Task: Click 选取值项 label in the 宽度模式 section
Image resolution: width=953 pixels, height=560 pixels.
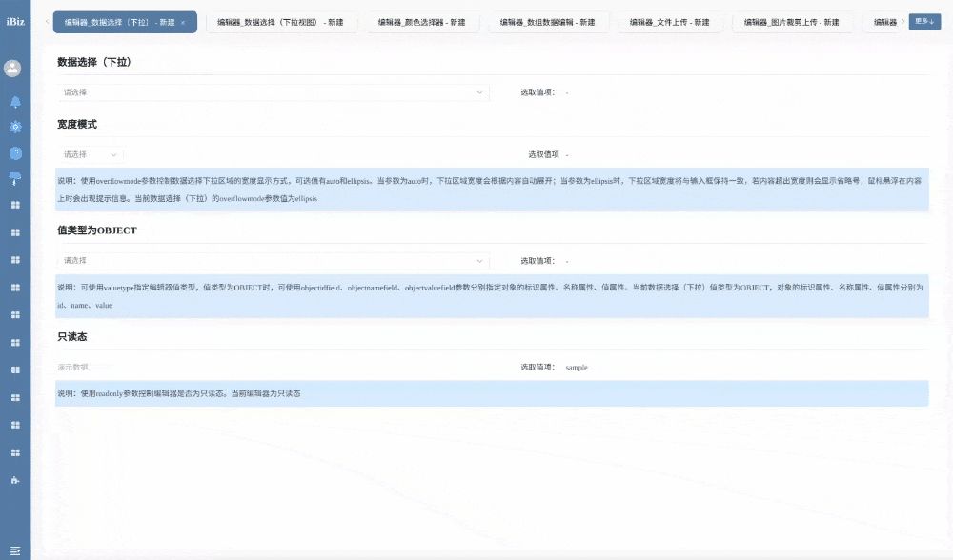Action: click(x=543, y=154)
